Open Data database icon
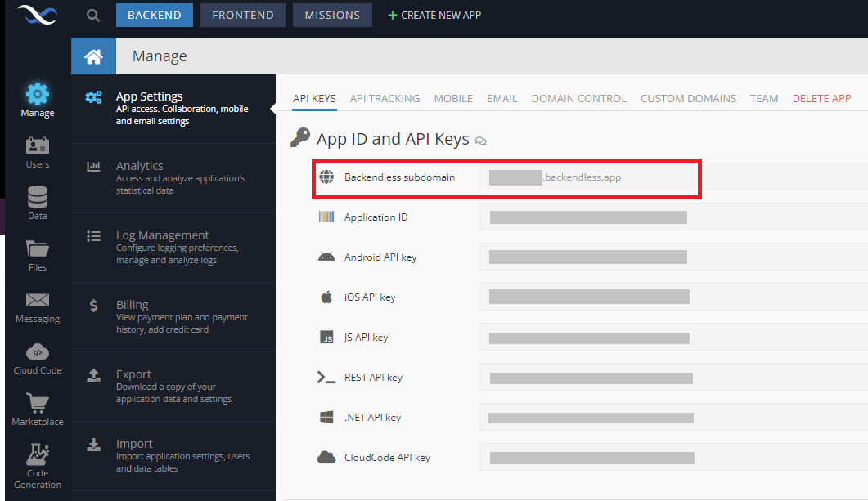Viewport: 868px width, 501px height. coord(37,197)
